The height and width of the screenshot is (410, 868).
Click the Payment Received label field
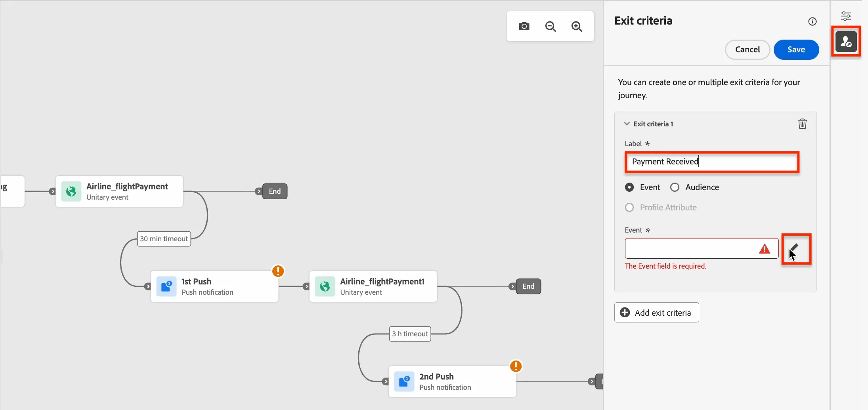(x=712, y=162)
